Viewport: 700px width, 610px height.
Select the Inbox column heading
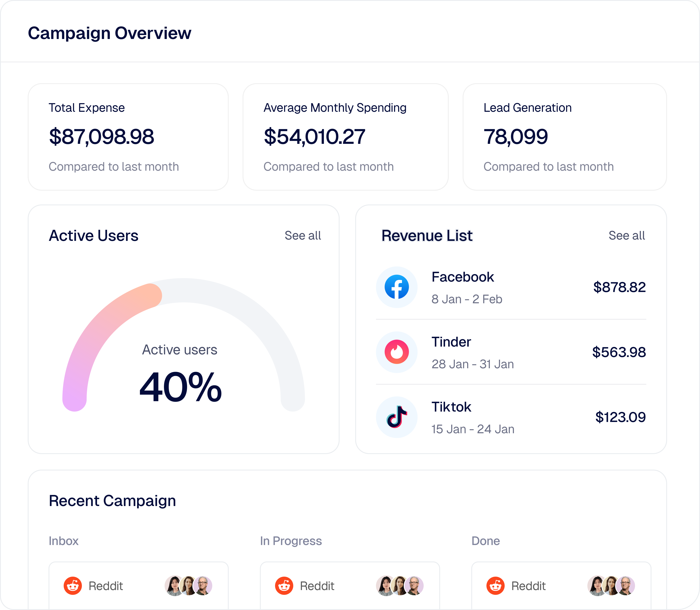pos(64,541)
